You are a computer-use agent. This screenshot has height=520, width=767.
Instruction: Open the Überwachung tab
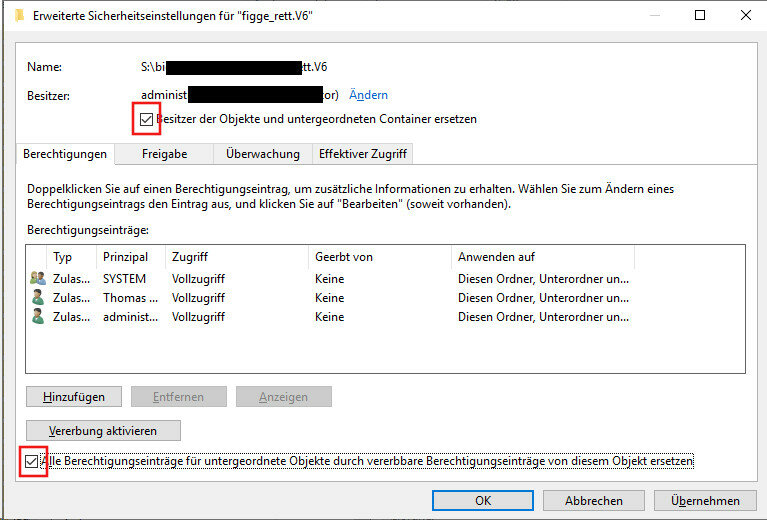[x=263, y=154]
